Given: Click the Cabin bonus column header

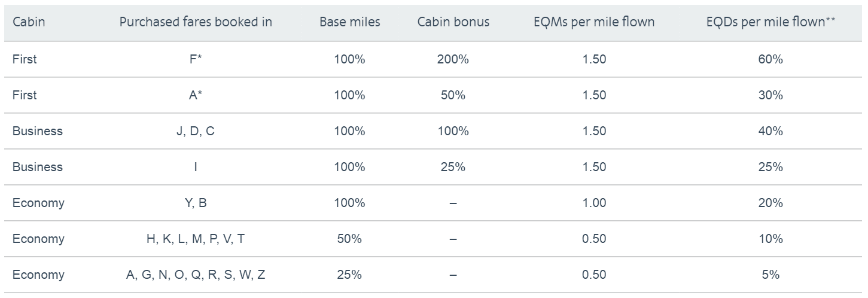Looking at the screenshot, I should [453, 22].
